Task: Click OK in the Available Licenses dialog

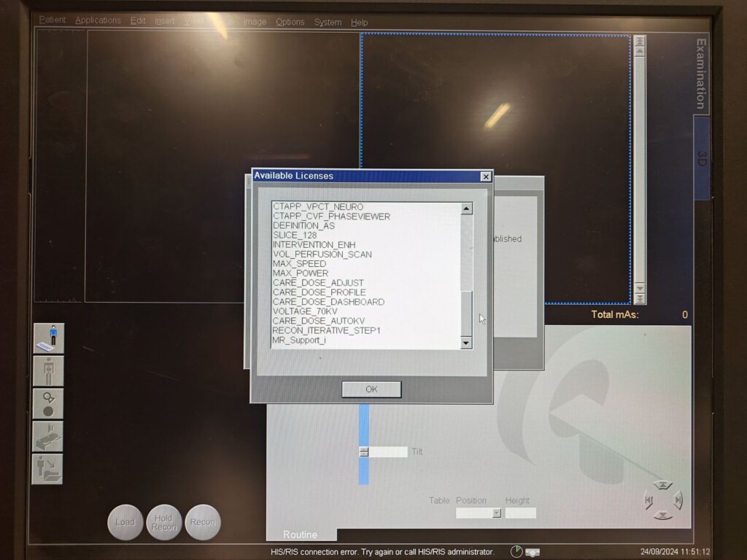Action: click(371, 389)
